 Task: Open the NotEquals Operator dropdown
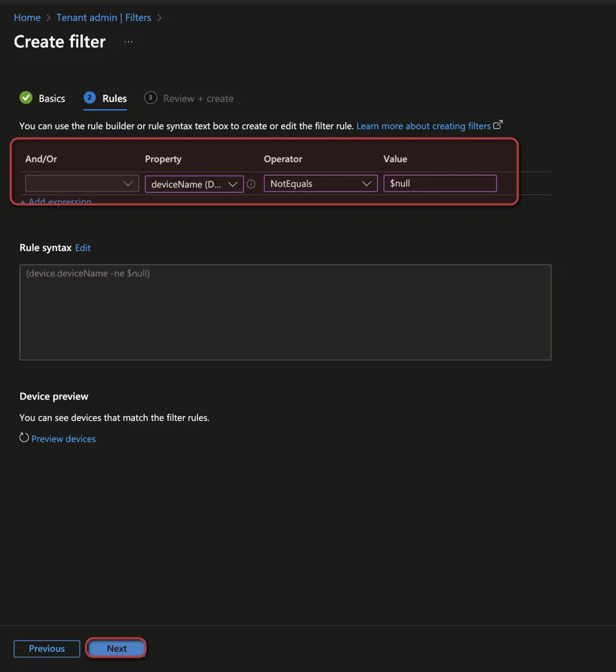pos(321,184)
